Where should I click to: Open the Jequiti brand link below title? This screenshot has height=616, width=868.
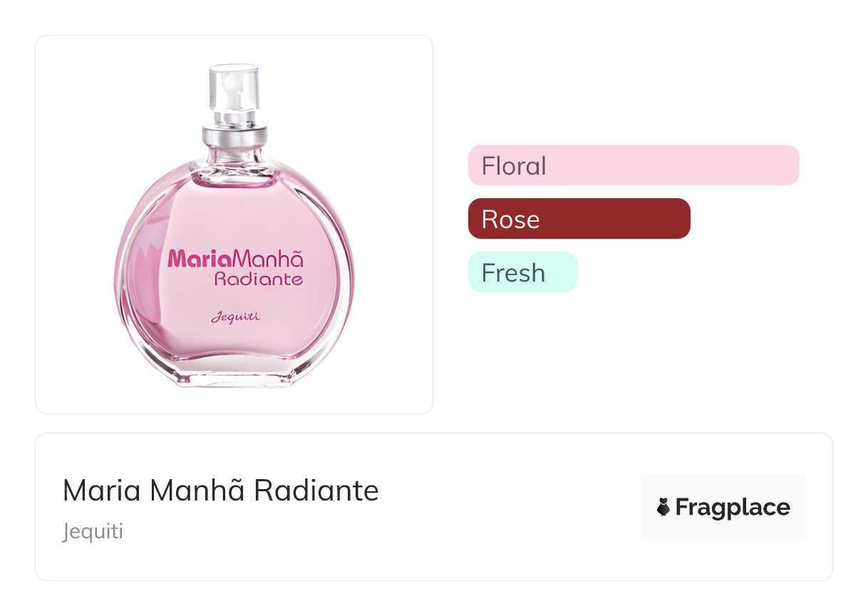pyautogui.click(x=93, y=532)
